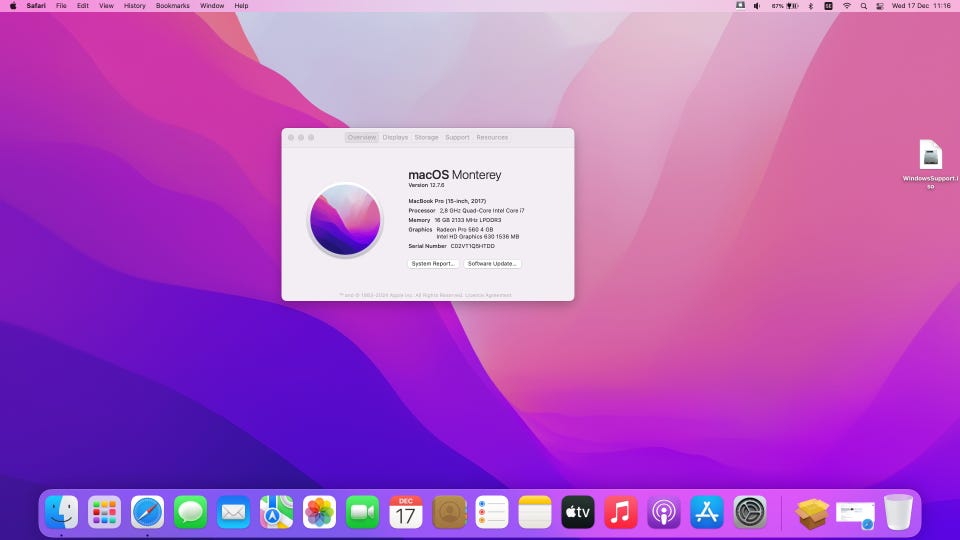
Task: Open the Bookmarks menu in the menu bar
Action: pos(172,6)
